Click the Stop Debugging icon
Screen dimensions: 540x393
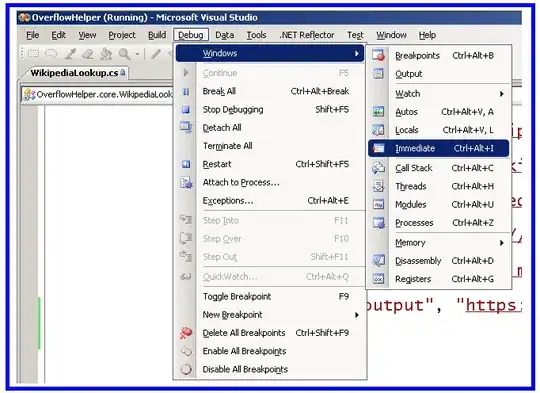point(186,110)
